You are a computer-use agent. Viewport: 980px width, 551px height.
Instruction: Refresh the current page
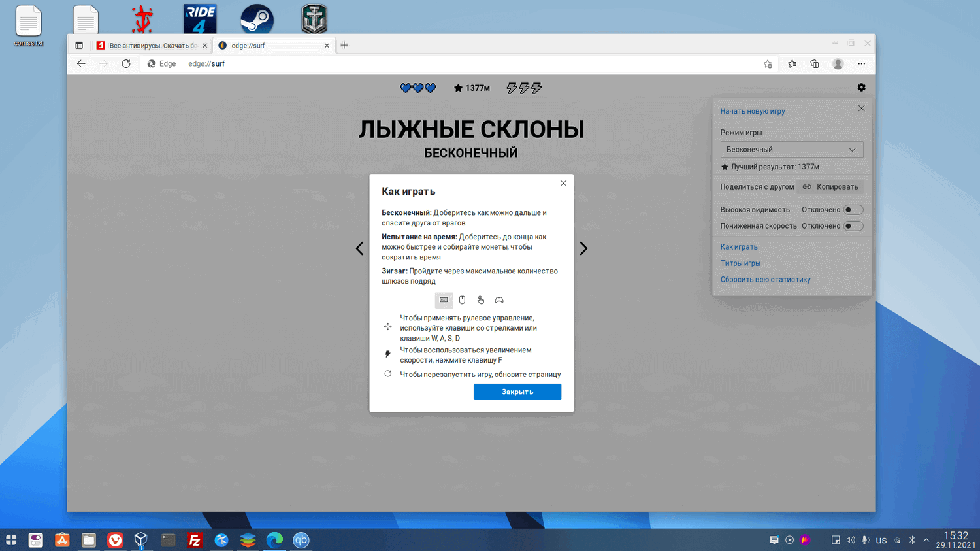pos(126,64)
